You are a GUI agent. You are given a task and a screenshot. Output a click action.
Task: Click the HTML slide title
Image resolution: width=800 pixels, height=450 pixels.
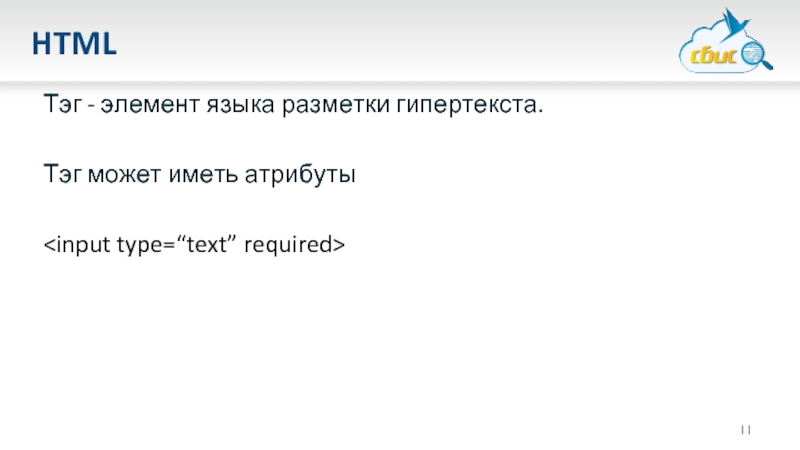pos(74,44)
